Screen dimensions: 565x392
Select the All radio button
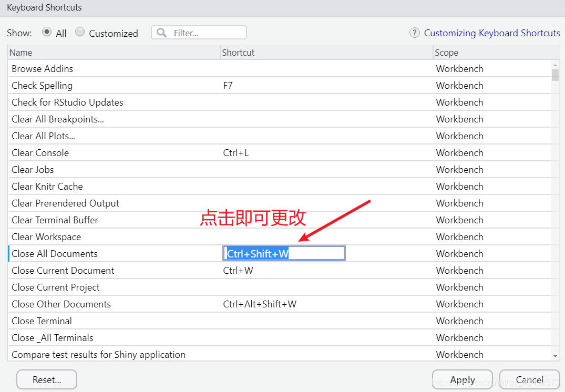46,32
